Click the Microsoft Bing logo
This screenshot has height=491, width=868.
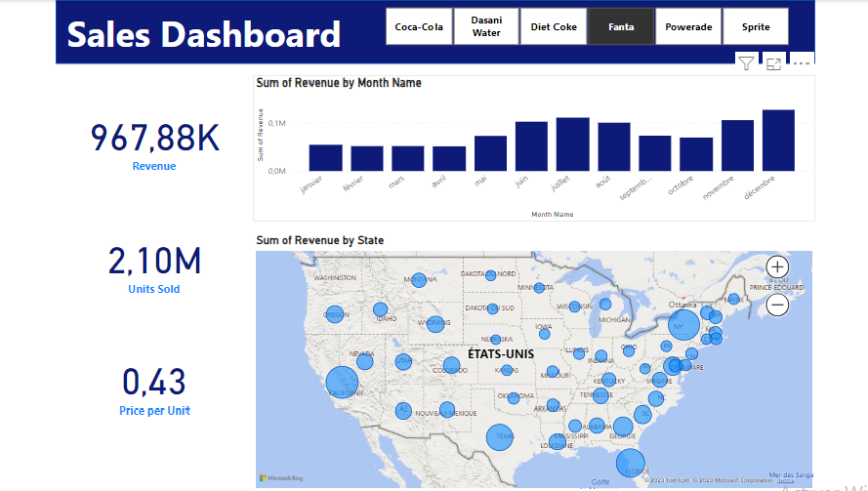(280, 477)
